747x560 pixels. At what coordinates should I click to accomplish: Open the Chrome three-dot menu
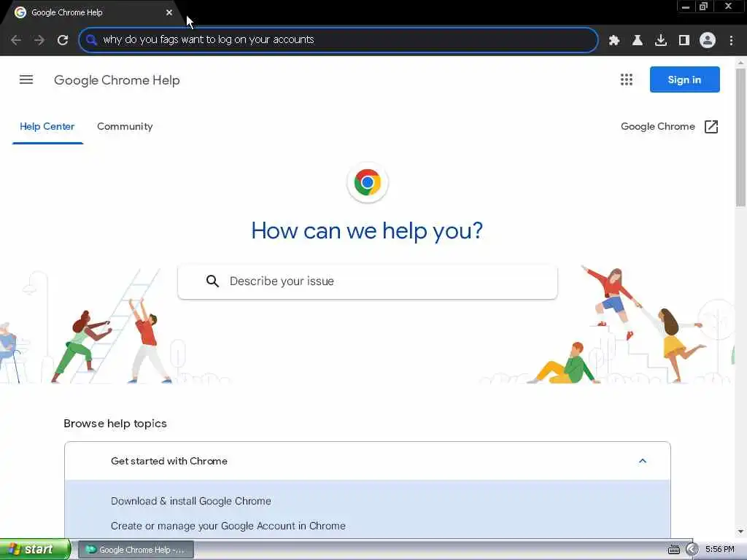point(731,40)
